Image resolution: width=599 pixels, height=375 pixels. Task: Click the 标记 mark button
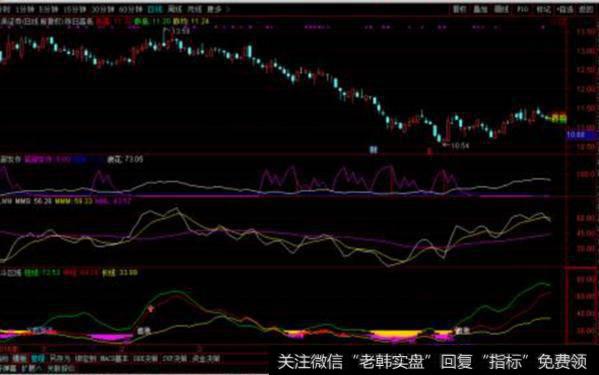pyautogui.click(x=543, y=9)
